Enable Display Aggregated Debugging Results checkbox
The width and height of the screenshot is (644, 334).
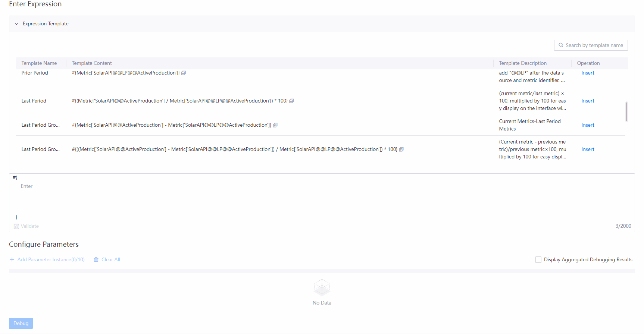coord(538,259)
